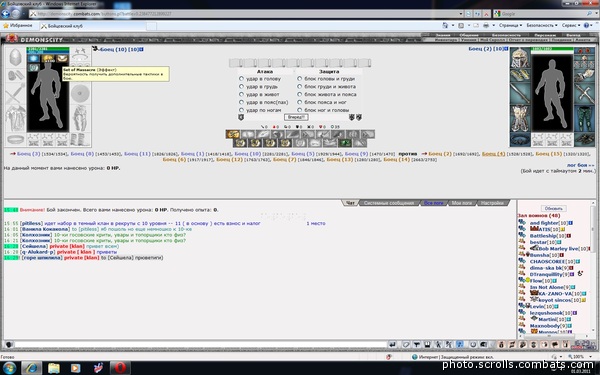This screenshot has height=375, width=600.
Task: Click the eraser icon to clear chat
Action: tap(406, 344)
